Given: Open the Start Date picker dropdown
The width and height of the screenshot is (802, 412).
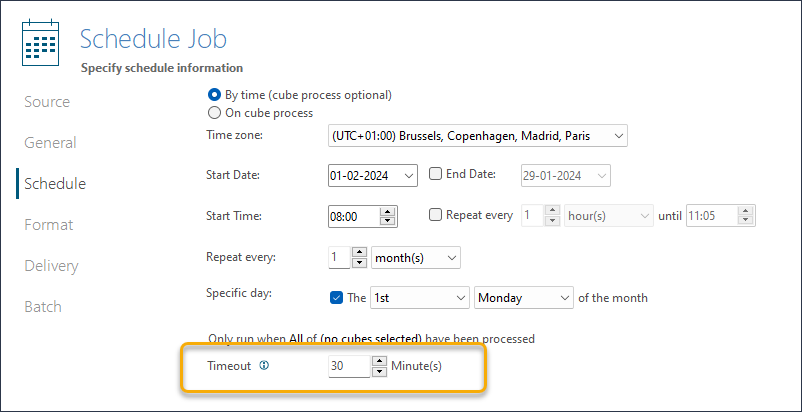Looking at the screenshot, I should click(x=409, y=176).
